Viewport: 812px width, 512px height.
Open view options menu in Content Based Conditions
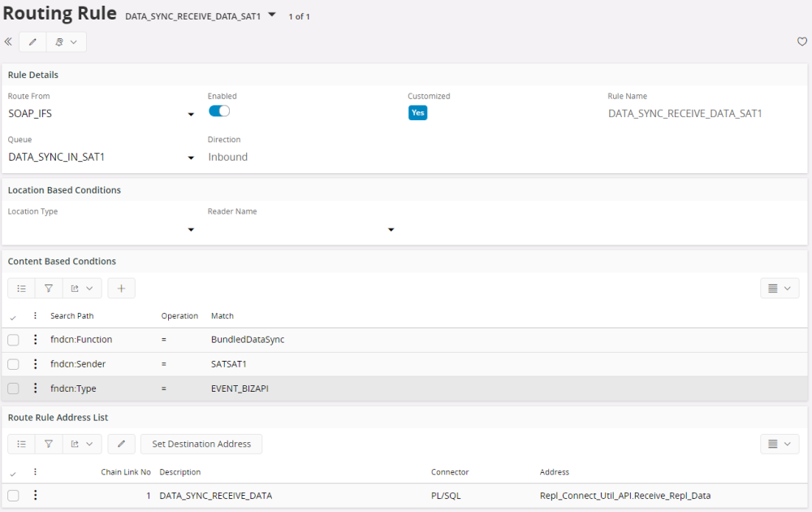(x=779, y=288)
